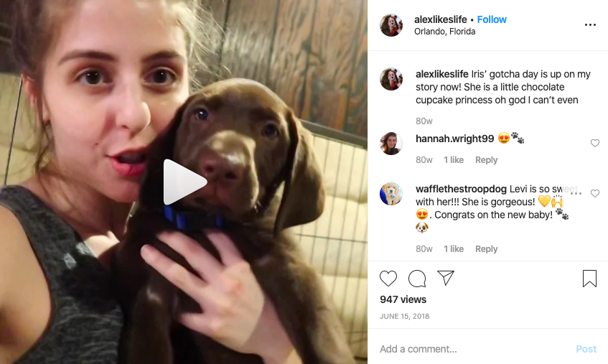Focus the Add a comment field
Viewport: 608px width, 364px height.
473,349
